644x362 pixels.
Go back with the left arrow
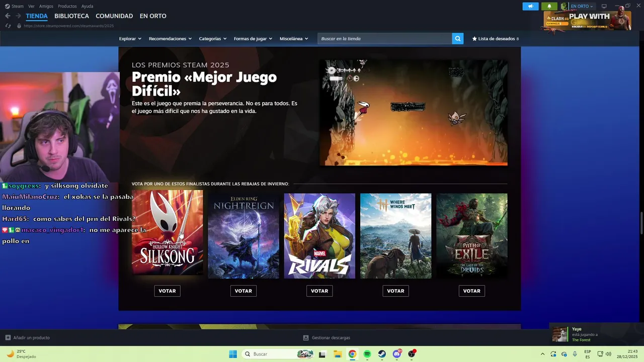click(x=8, y=16)
